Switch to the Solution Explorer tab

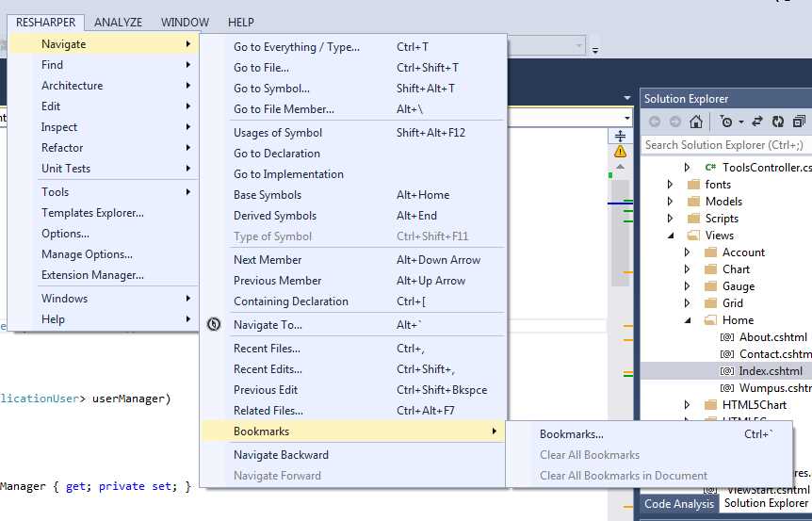click(x=766, y=503)
